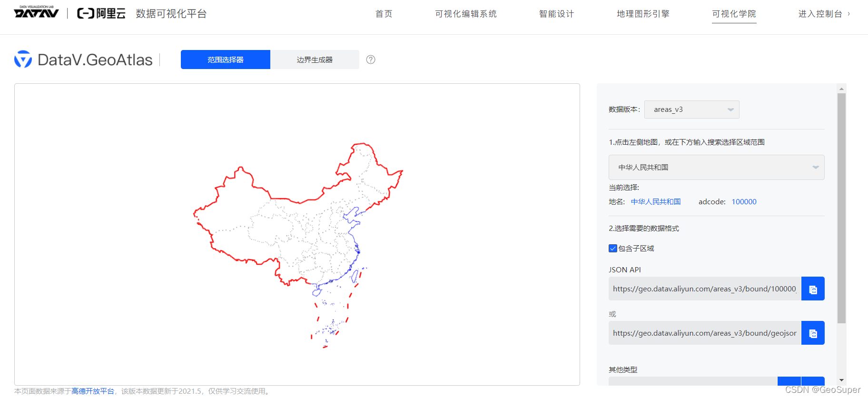Click the DataV.GeoAtlas title text
The width and height of the screenshot is (868, 399).
(95, 60)
